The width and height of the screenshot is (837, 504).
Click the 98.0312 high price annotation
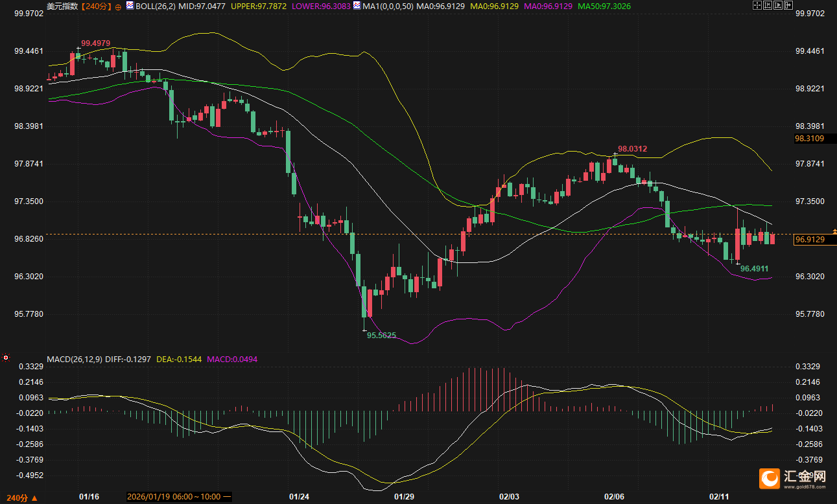click(632, 149)
